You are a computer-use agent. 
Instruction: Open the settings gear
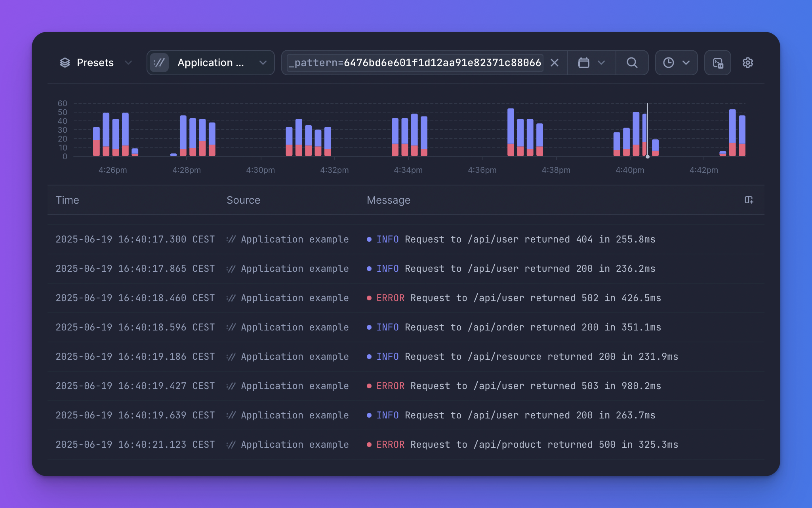point(748,63)
